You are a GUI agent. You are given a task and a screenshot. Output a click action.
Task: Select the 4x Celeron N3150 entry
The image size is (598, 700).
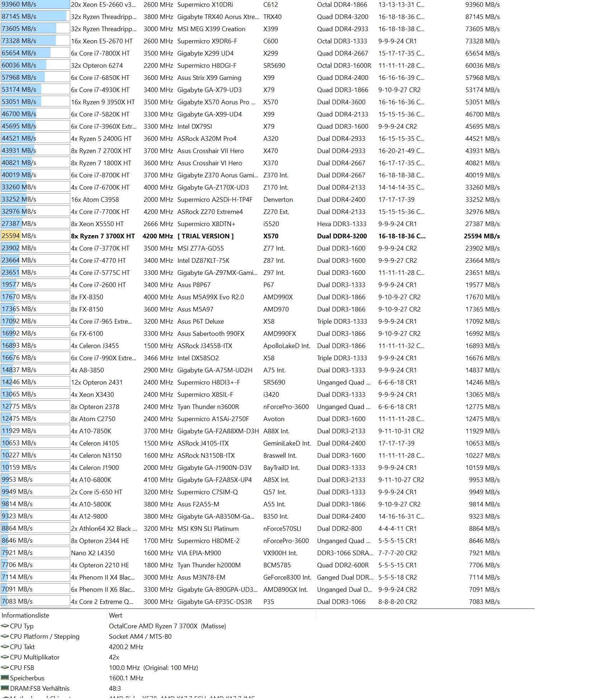point(96,455)
